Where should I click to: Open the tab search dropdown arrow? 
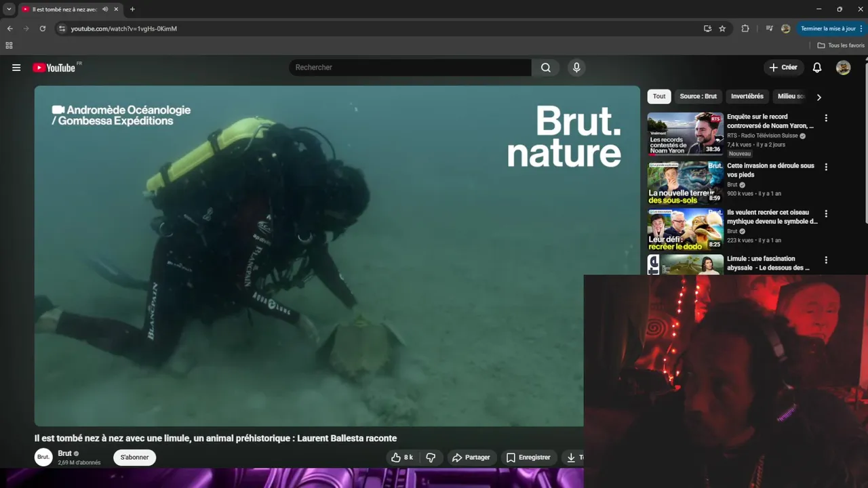click(x=9, y=9)
